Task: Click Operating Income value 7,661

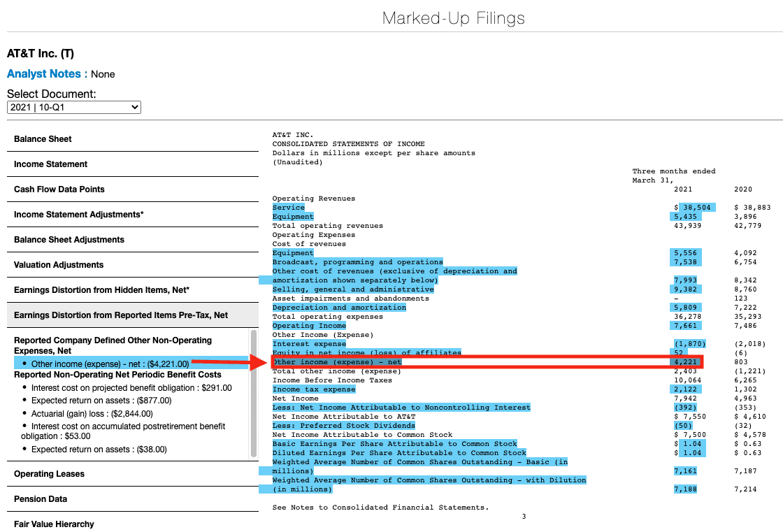Action: pos(685,325)
